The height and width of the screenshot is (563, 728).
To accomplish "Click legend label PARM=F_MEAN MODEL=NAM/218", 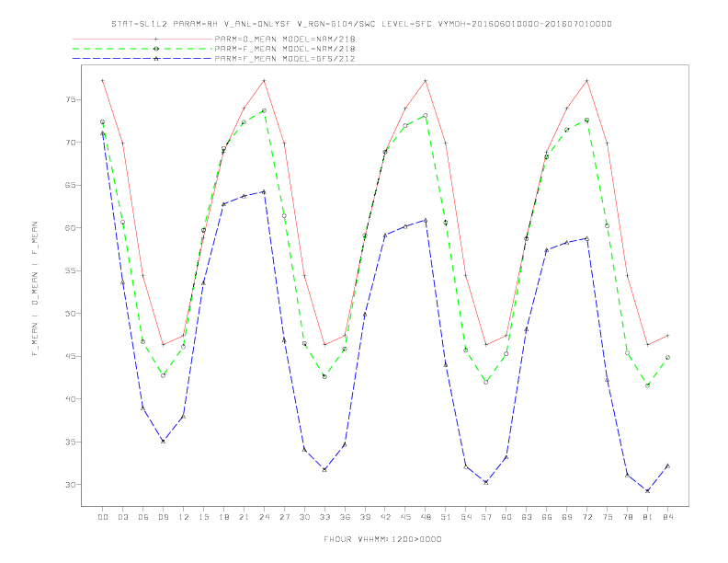I will coord(285,49).
